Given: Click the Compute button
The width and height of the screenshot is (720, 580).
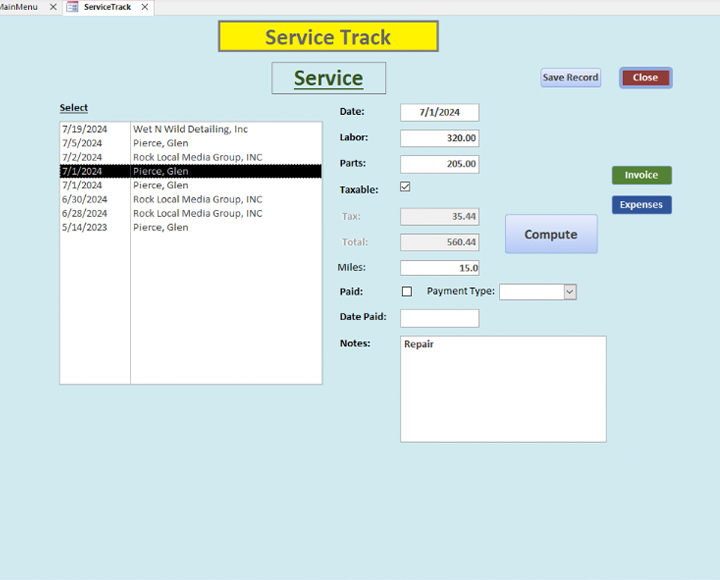Looking at the screenshot, I should (551, 234).
